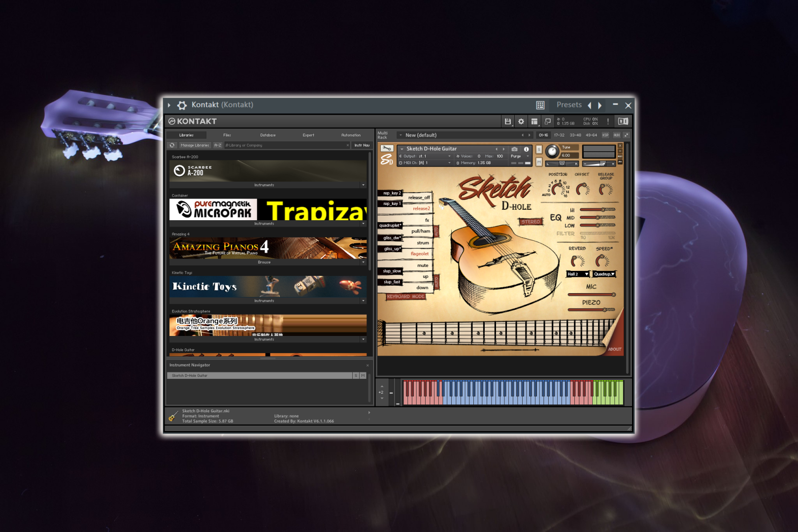Toggle the upper AUTO switch beside pull/ham
798x532 pixels.
436,231
